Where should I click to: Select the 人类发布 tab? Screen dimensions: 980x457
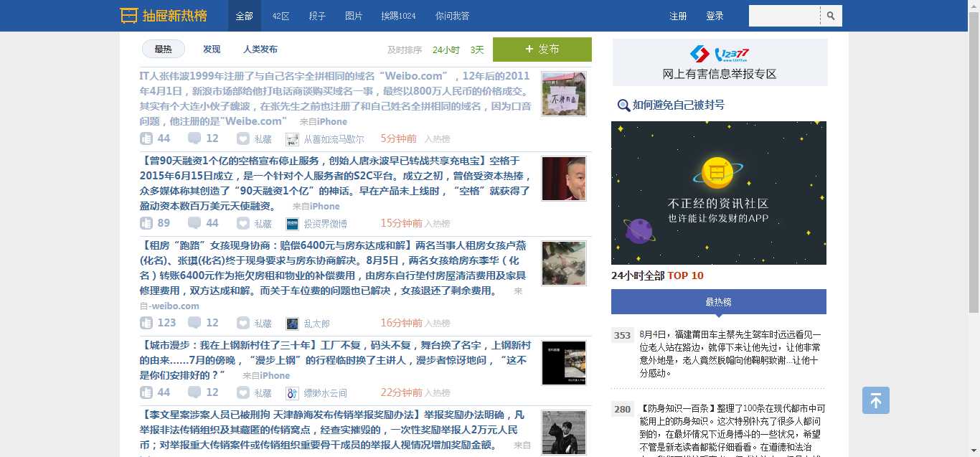[260, 50]
